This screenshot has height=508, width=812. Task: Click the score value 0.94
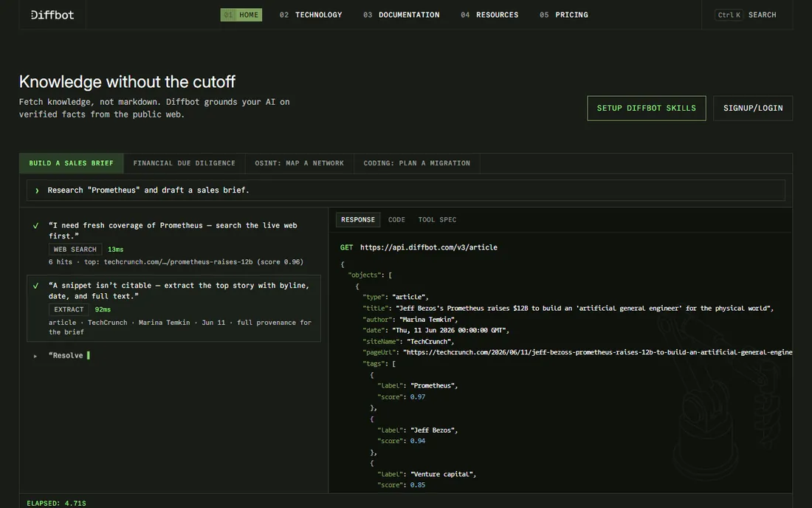coord(417,442)
